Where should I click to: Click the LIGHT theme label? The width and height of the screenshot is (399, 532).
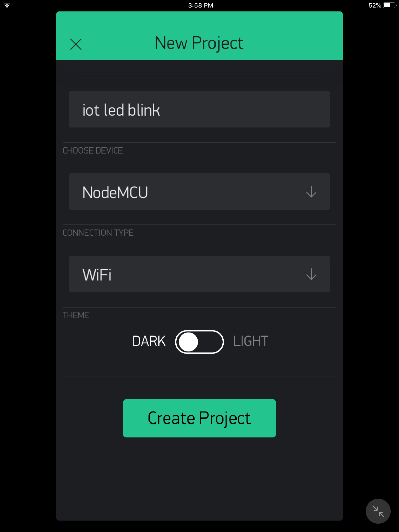coord(250,341)
